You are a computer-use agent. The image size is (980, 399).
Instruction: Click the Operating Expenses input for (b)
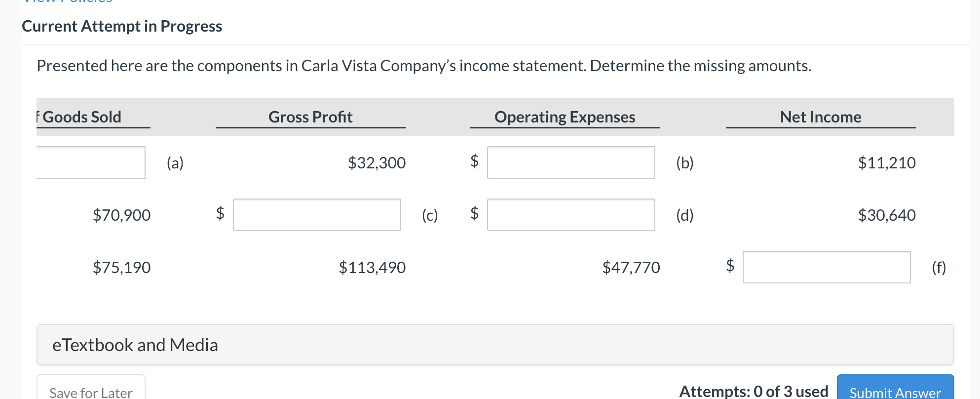point(570,162)
